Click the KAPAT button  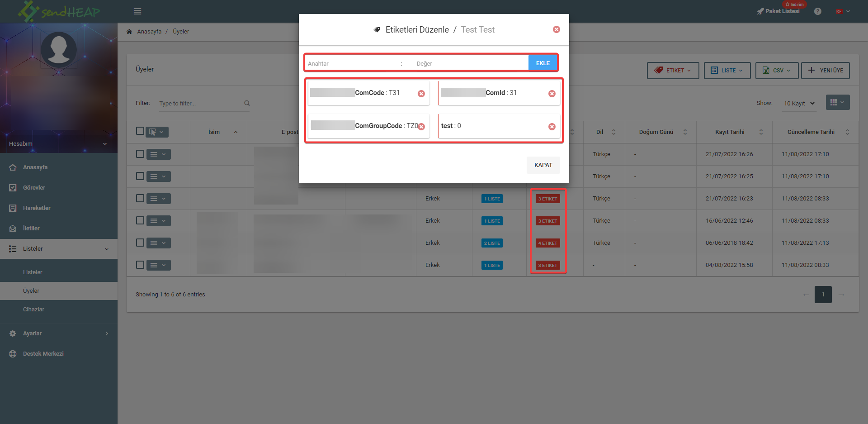tap(543, 165)
